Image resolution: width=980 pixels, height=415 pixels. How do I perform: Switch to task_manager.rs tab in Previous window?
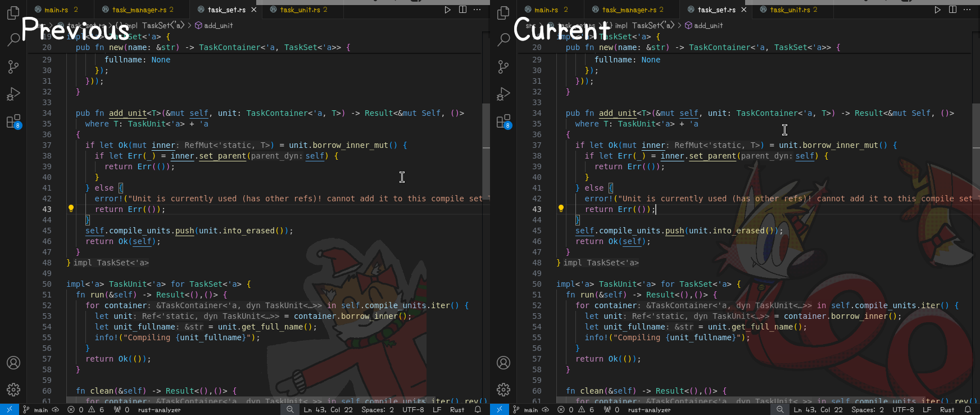pyautogui.click(x=139, y=10)
